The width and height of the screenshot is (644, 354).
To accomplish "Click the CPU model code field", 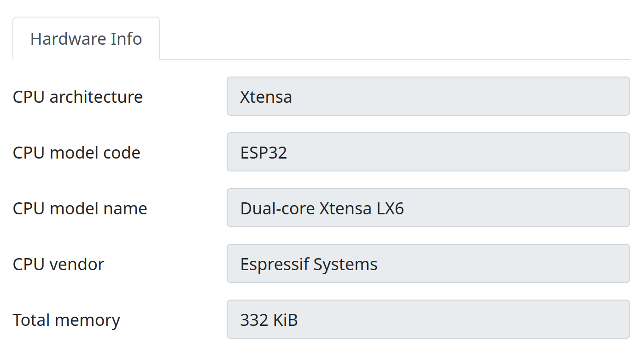I will tap(415, 152).
